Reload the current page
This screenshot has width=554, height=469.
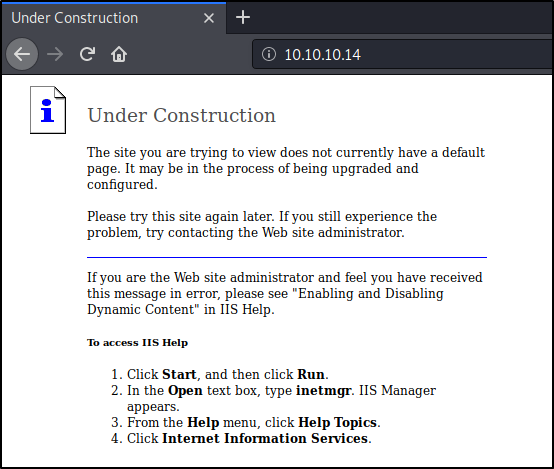coord(87,54)
